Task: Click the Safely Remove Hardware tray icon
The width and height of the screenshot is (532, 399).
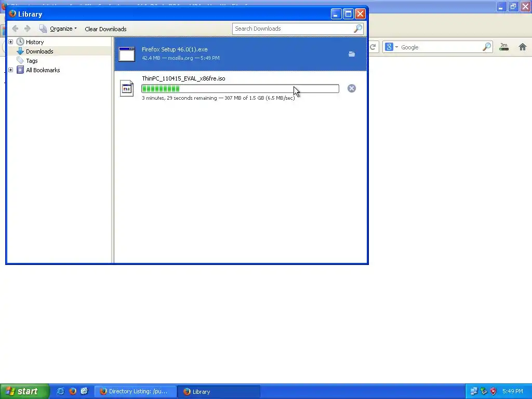Action: [484, 391]
